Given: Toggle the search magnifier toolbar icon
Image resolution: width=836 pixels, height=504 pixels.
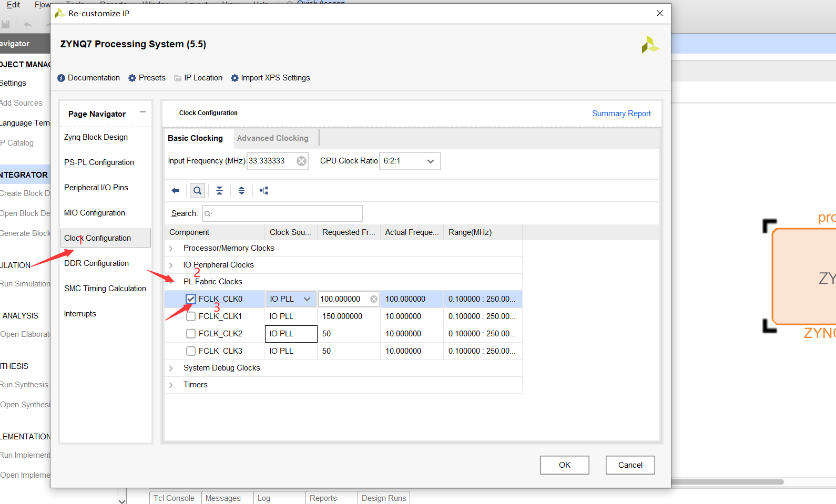Looking at the screenshot, I should point(197,190).
